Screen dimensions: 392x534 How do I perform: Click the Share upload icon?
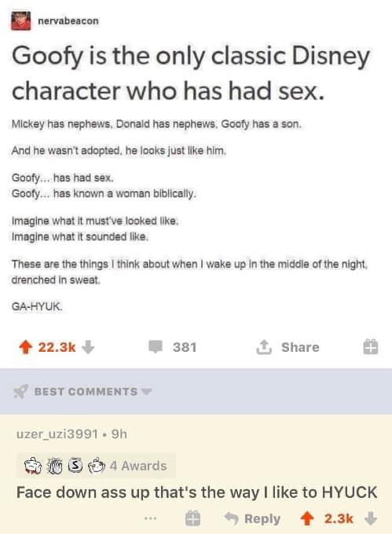(264, 347)
